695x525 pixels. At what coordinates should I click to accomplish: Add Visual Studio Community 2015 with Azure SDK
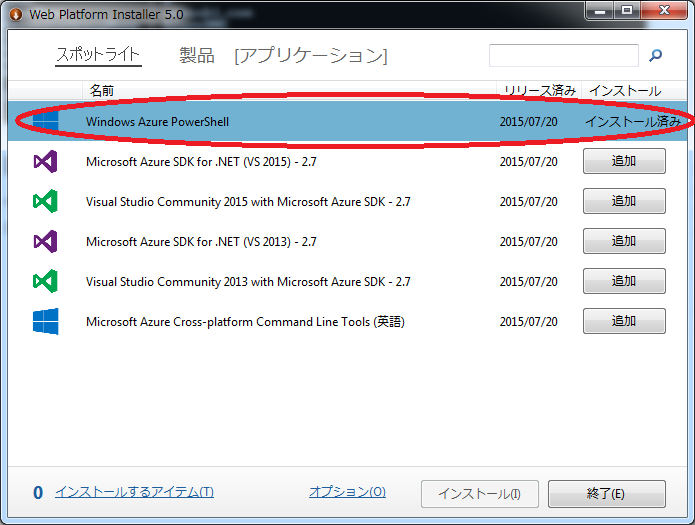click(624, 201)
